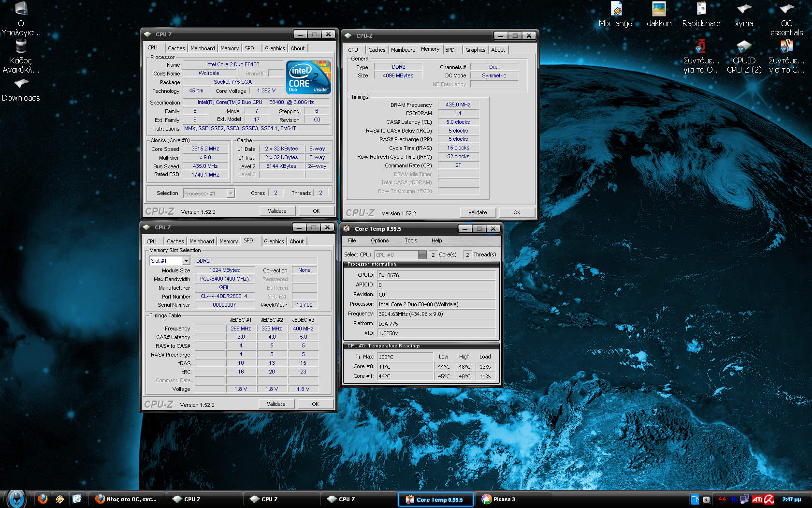812x508 pixels.
Task: Click the Tj. Max value 100°C
Action: (405, 357)
